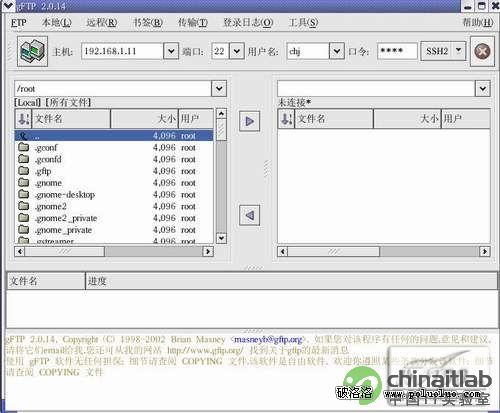Click the red stop button
The height and width of the screenshot is (413, 500).
pos(482,51)
